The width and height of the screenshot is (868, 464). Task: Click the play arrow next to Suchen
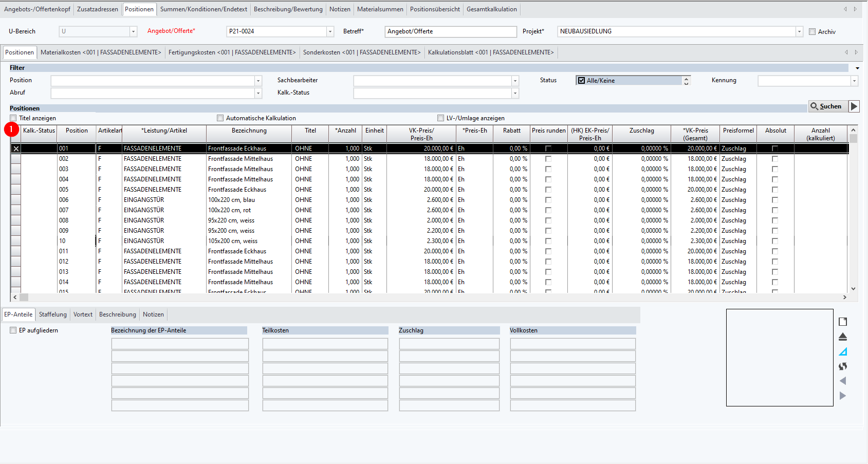854,106
